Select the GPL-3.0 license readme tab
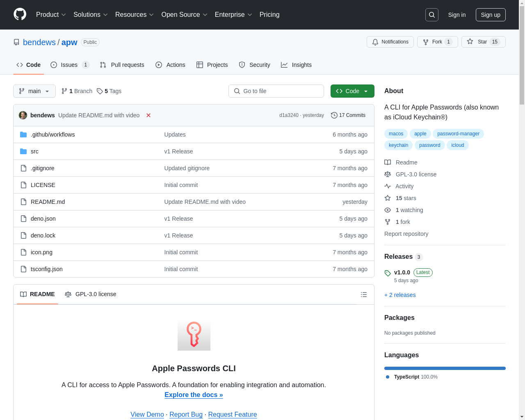Screen dimensions: 525x420 [x=91, y=294]
